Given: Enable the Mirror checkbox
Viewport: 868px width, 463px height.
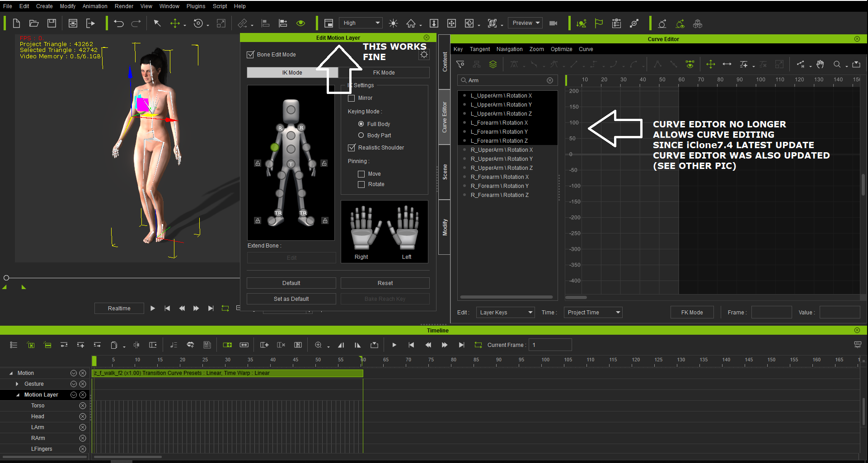Looking at the screenshot, I should [352, 98].
